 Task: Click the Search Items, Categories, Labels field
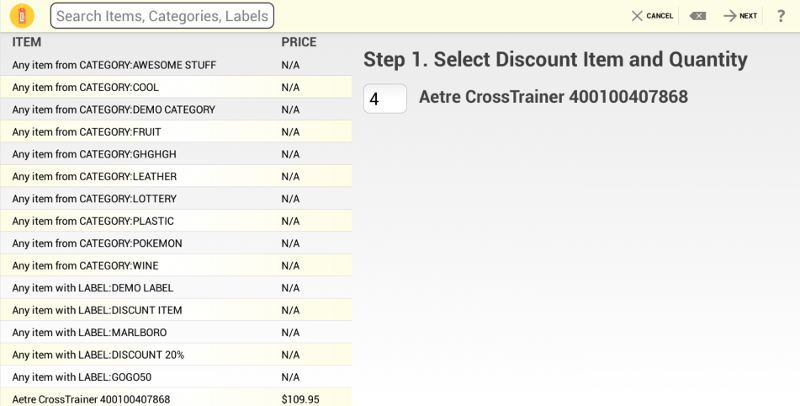(x=162, y=16)
